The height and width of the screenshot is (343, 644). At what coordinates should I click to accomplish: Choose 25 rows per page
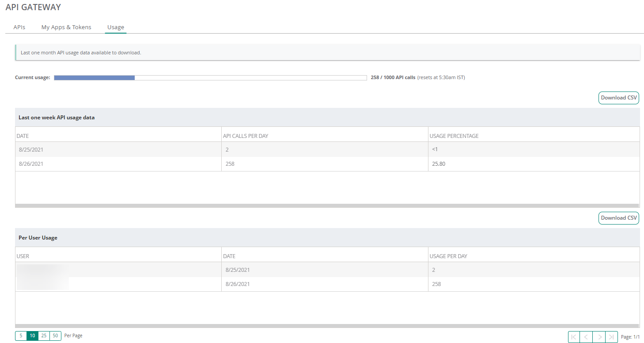tap(44, 335)
